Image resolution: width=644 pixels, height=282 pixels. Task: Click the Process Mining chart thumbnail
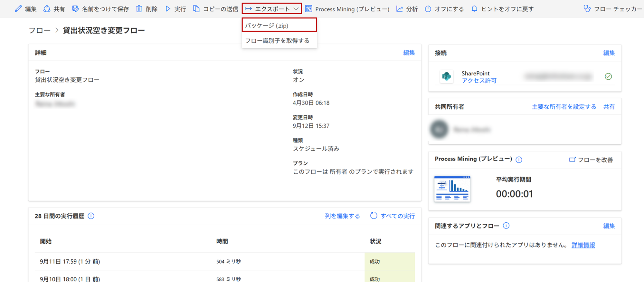pos(452,189)
